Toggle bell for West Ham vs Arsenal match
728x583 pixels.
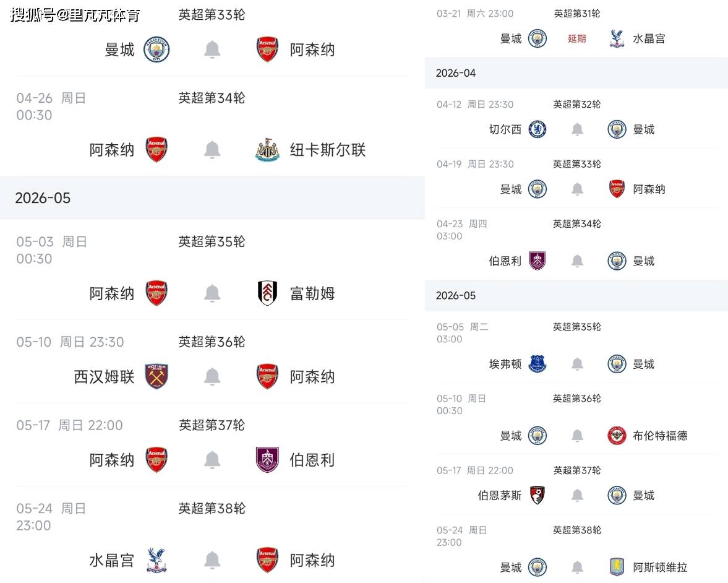(212, 376)
